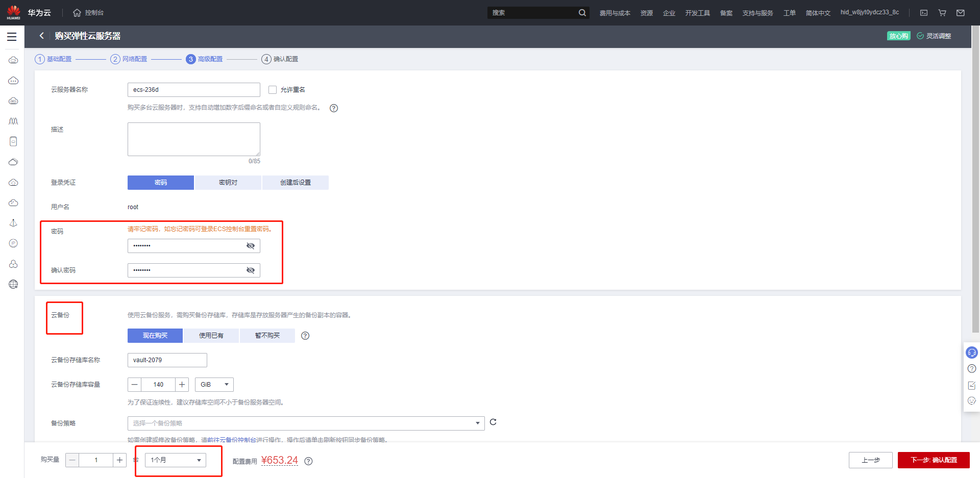Open the shopping cart icon
980x478 pixels.
coord(942,13)
